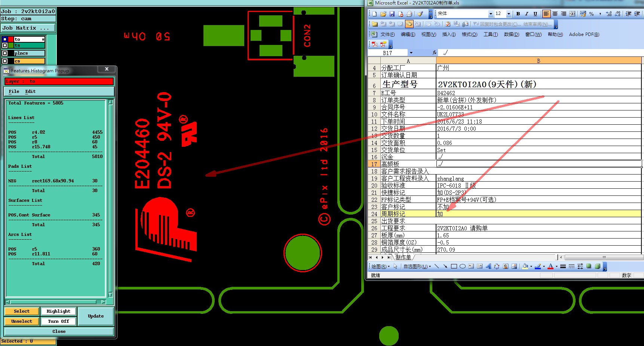Open the font size dropdown in Excel

point(509,14)
